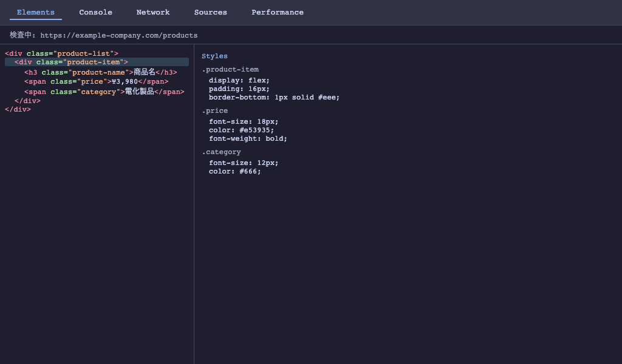Select the highlighted product-item div node
Screen dimensions: 622x364
pyautogui.click(x=71, y=62)
